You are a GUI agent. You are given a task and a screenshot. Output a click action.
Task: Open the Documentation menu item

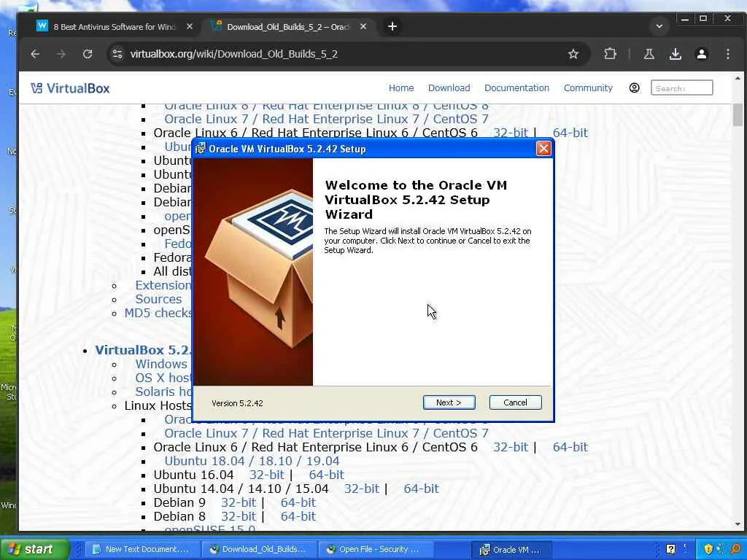pos(516,88)
